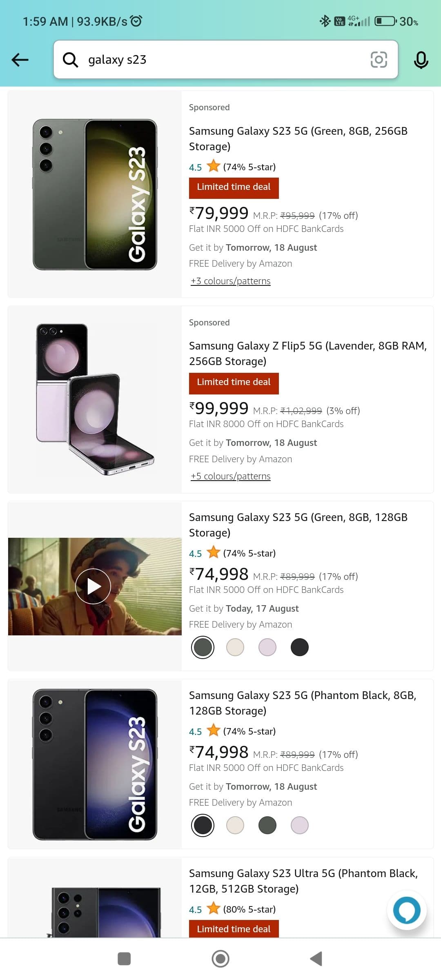
Task: Play the Galaxy S23 product video
Action: click(x=93, y=586)
